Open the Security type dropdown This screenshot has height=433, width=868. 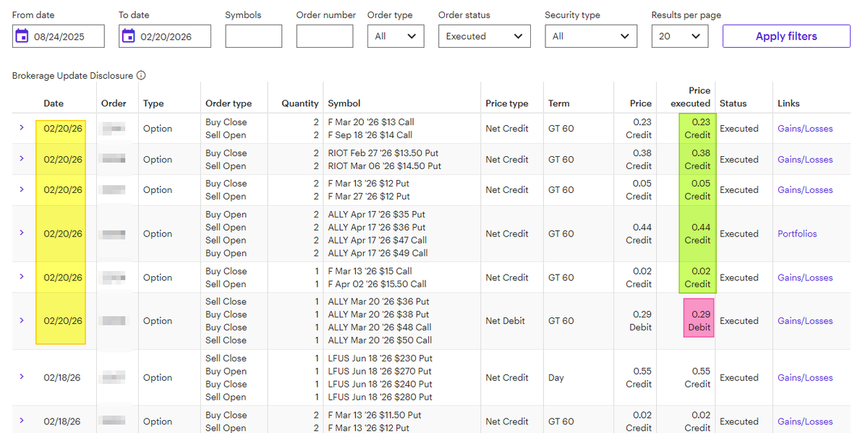click(x=591, y=36)
